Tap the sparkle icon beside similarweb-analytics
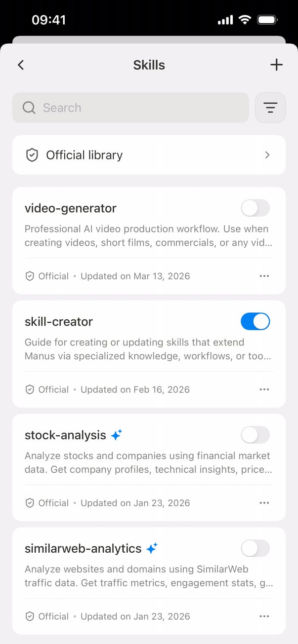Viewport: 298px width, 644px height. (x=152, y=548)
